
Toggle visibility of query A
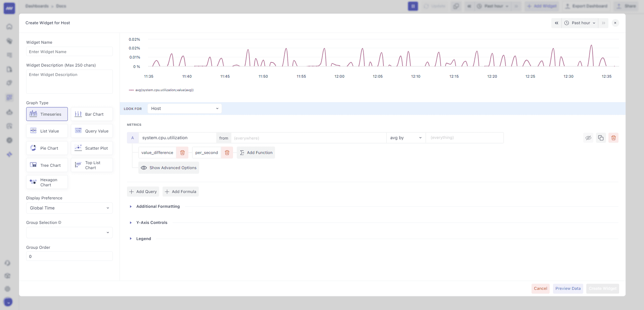pyautogui.click(x=588, y=138)
